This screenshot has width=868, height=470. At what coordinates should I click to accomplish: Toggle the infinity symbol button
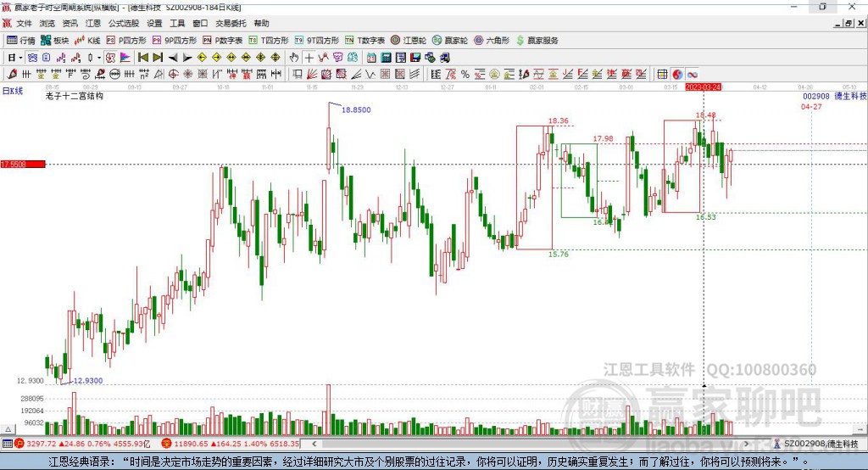692,74
